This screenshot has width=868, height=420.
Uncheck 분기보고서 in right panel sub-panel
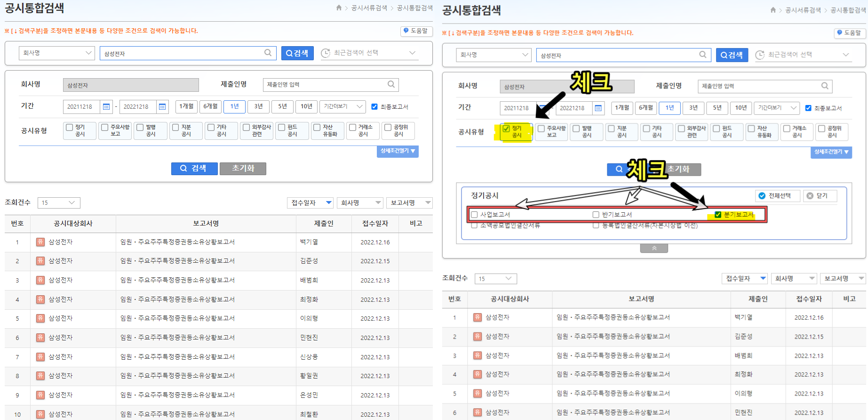[x=718, y=215]
